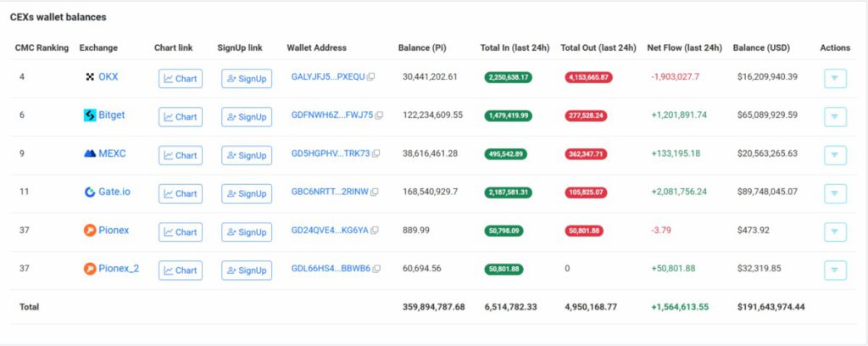Copy the Bitget wallet address icon
The image size is (868, 346).
pos(379,115)
